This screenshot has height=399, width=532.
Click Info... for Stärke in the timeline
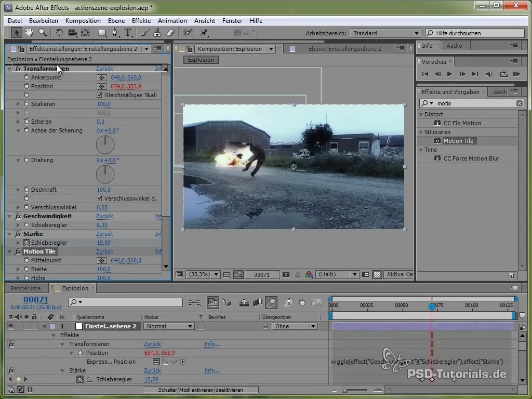point(212,370)
